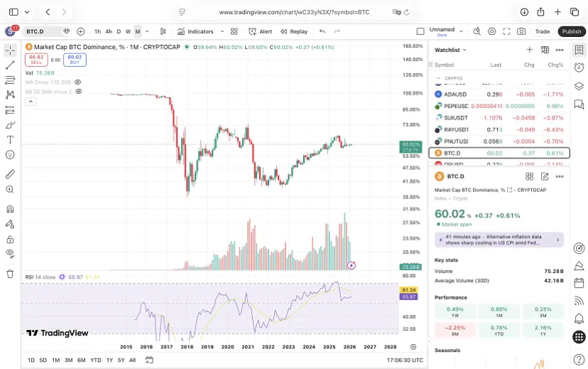Expand the indicator favorites dropdown
The height and width of the screenshot is (369, 588).
[x=222, y=31]
